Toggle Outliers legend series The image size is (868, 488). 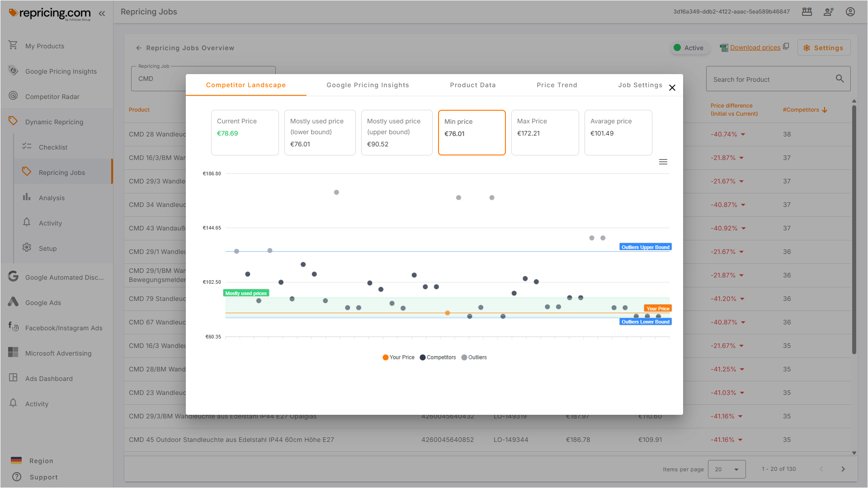(474, 357)
